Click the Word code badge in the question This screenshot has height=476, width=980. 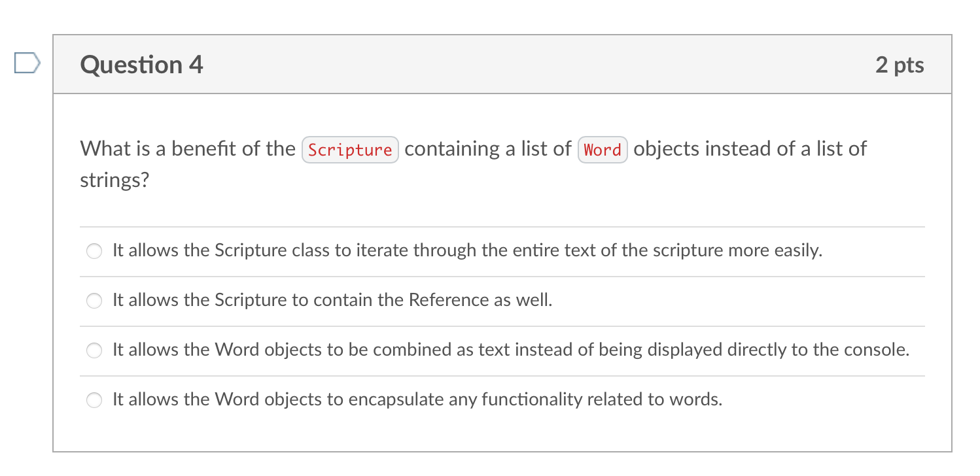(602, 150)
